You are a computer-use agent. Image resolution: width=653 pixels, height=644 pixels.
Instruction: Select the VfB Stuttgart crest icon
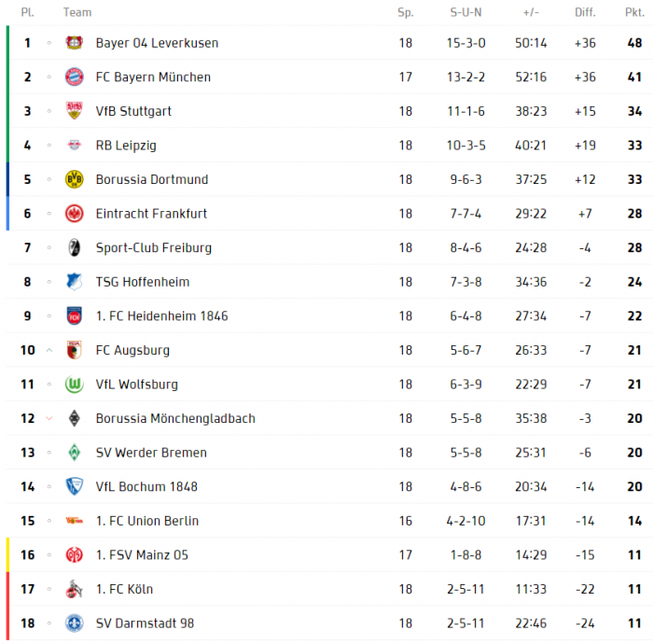[75, 111]
